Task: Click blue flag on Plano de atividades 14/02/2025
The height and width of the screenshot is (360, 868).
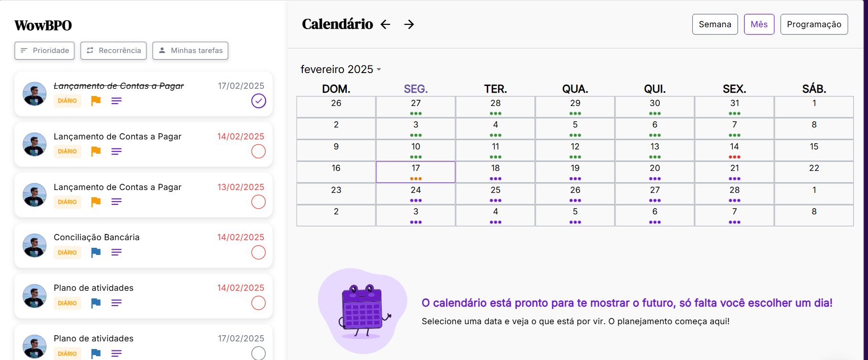Action: (96, 303)
